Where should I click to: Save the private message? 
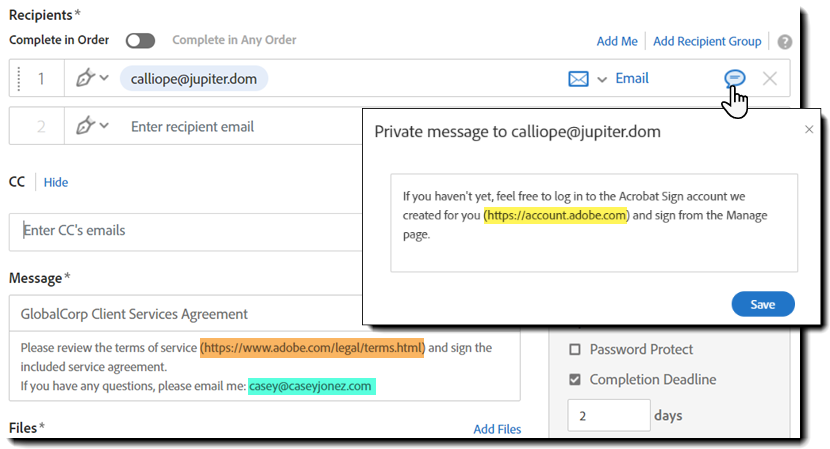tap(763, 304)
